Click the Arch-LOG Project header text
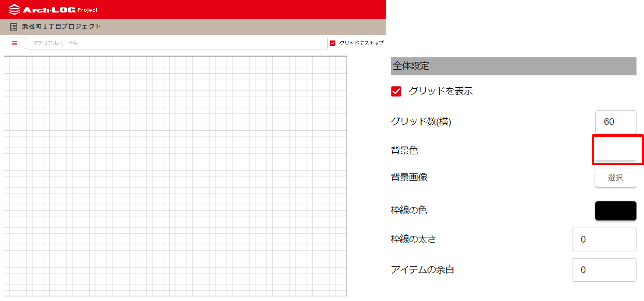The height and width of the screenshot is (301, 644). pyautogui.click(x=60, y=10)
